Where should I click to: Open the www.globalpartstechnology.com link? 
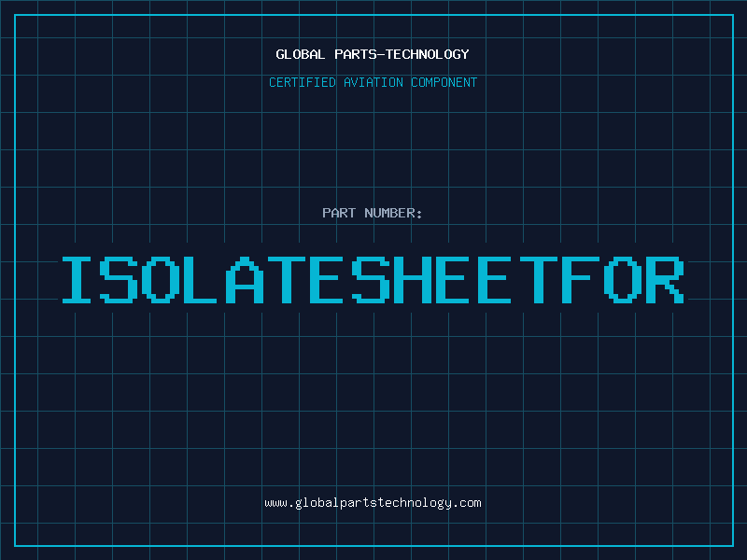[x=373, y=503]
